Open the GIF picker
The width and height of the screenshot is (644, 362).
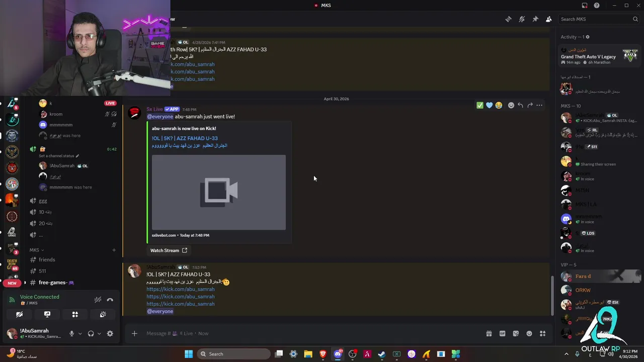point(502,333)
